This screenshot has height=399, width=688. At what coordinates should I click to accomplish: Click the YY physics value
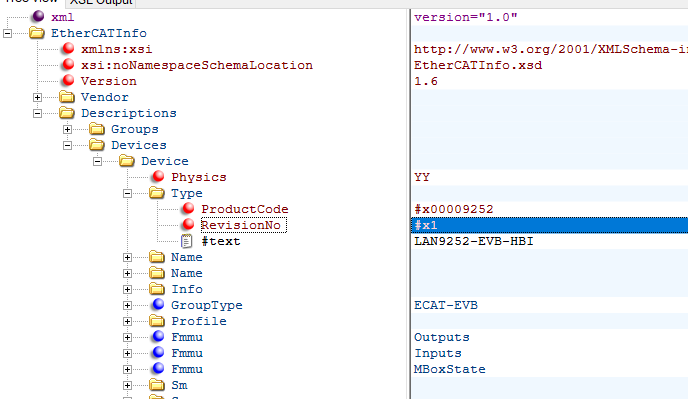[422, 177]
